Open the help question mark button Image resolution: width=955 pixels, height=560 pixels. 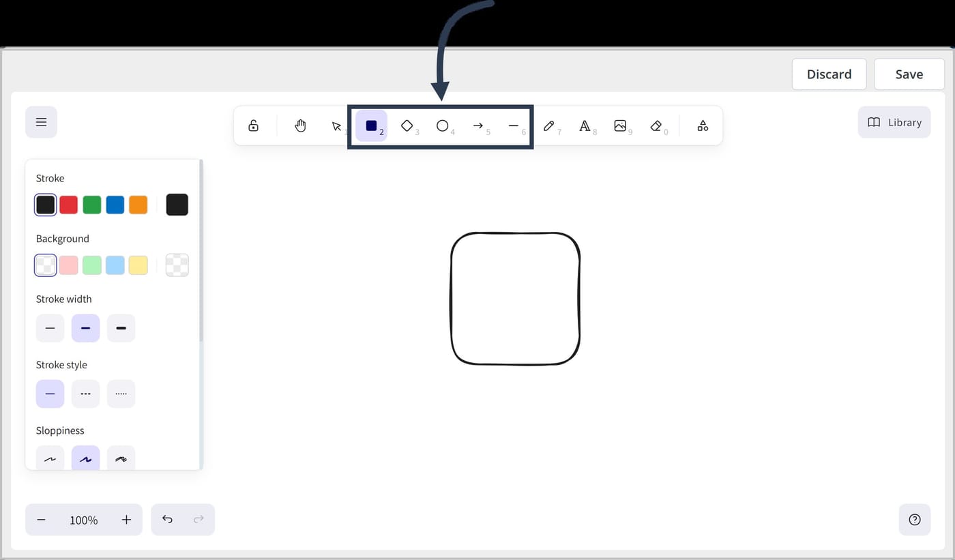915,520
